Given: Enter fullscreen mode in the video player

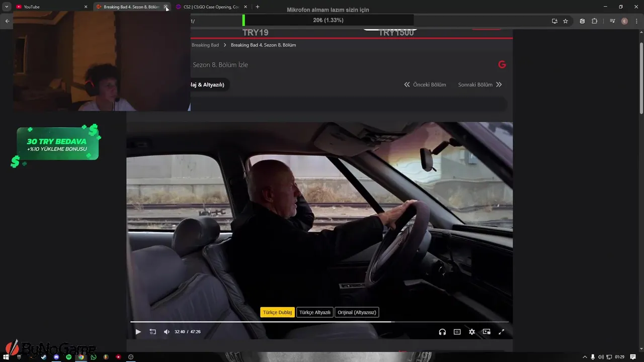Looking at the screenshot, I should tap(501, 332).
